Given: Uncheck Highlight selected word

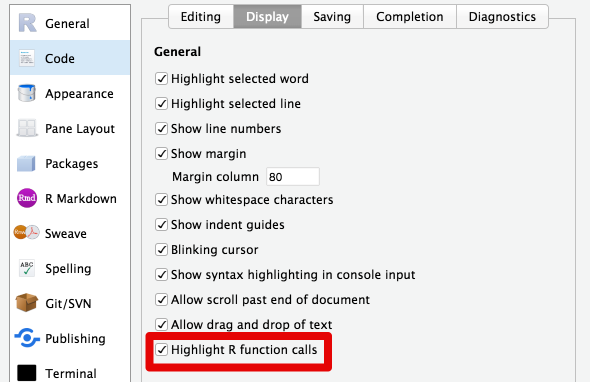Looking at the screenshot, I should click(161, 79).
